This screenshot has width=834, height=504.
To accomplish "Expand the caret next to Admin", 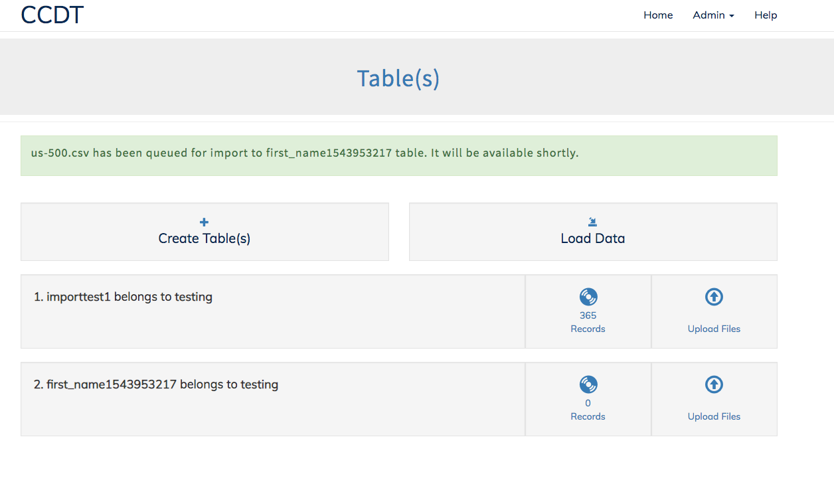I will [x=733, y=16].
